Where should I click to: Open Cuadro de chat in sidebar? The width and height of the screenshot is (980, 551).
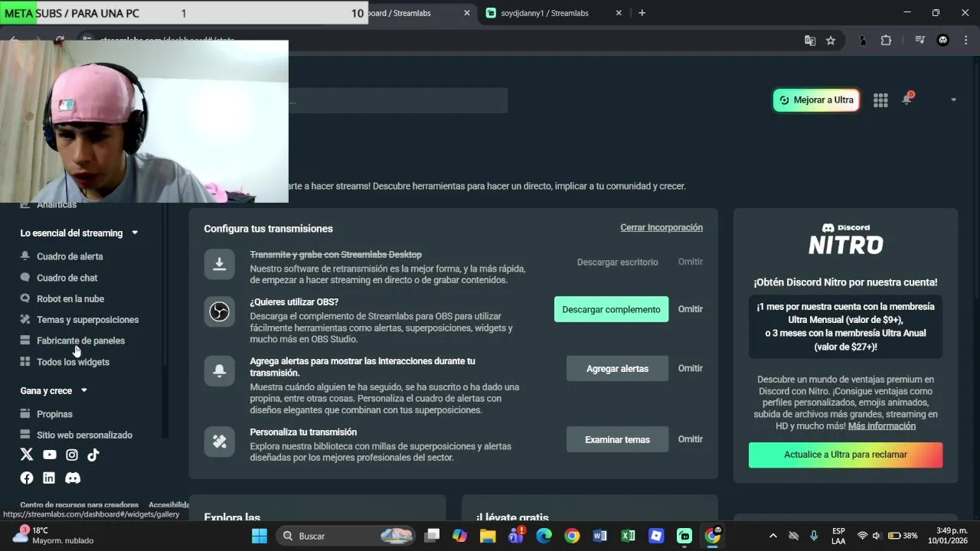(x=67, y=278)
